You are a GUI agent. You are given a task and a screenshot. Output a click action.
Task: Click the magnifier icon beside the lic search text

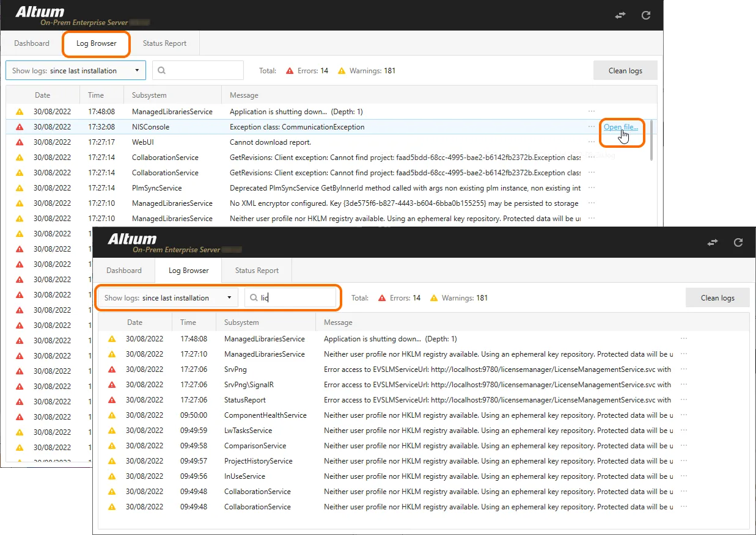[252, 297]
